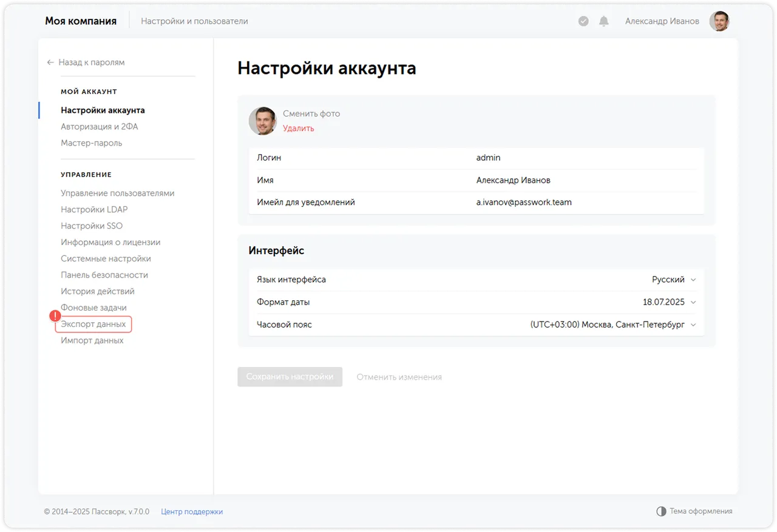Open Центр поддержки link in footer
This screenshot has height=532, width=777.
pyautogui.click(x=192, y=512)
